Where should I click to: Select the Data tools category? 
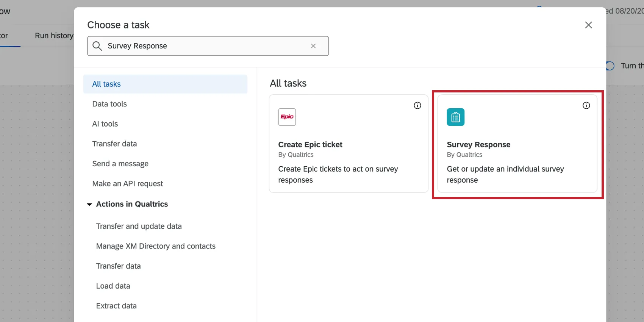pos(109,104)
